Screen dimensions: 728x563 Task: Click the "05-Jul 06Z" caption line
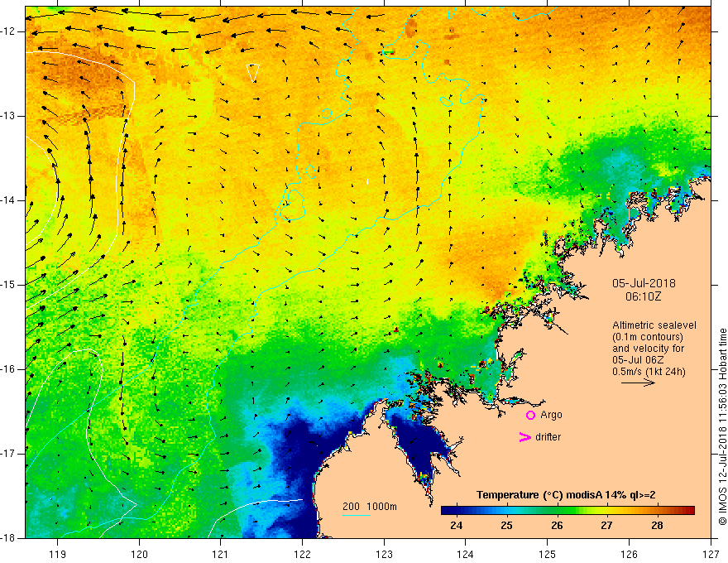(638, 360)
